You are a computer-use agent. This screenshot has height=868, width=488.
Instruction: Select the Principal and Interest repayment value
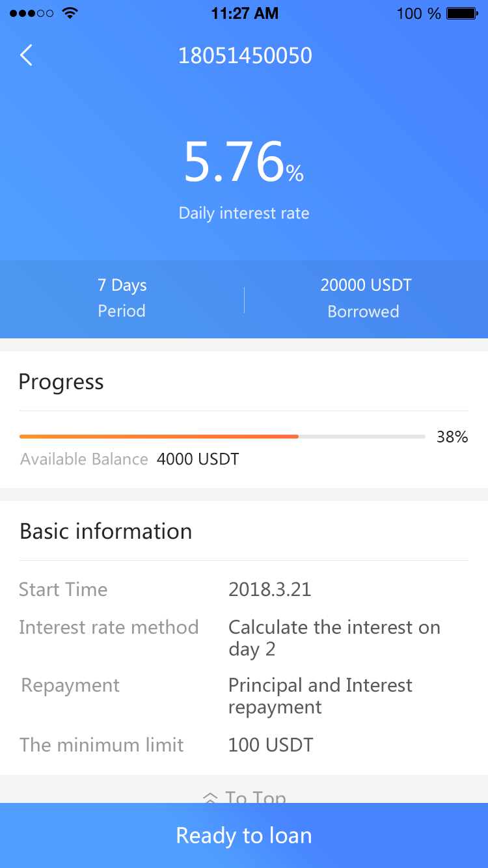pos(320,696)
